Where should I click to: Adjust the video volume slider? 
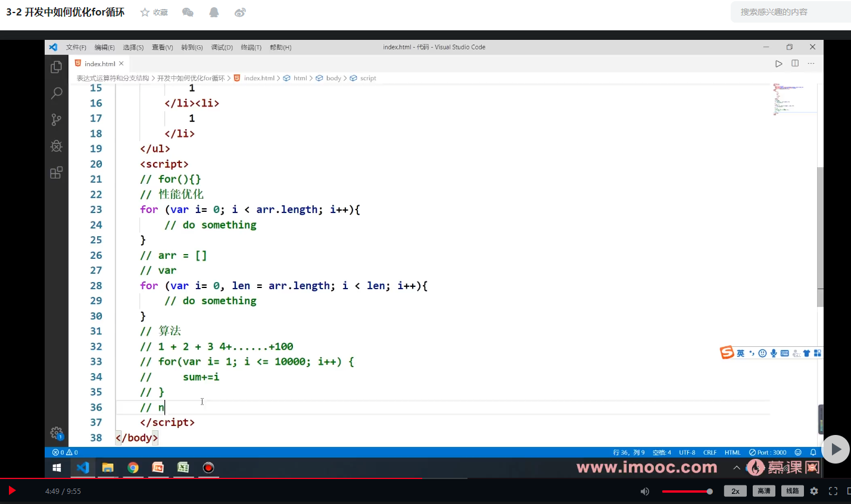[687, 492]
